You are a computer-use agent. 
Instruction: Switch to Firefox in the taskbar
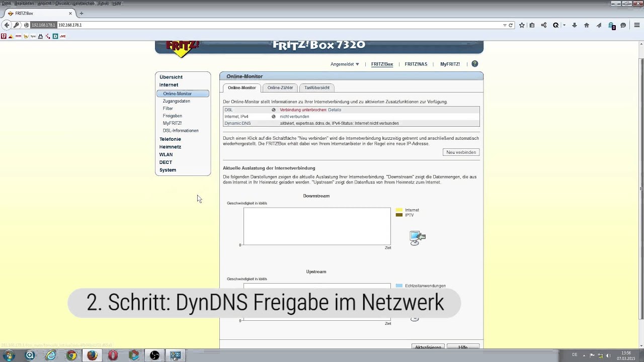click(92, 355)
